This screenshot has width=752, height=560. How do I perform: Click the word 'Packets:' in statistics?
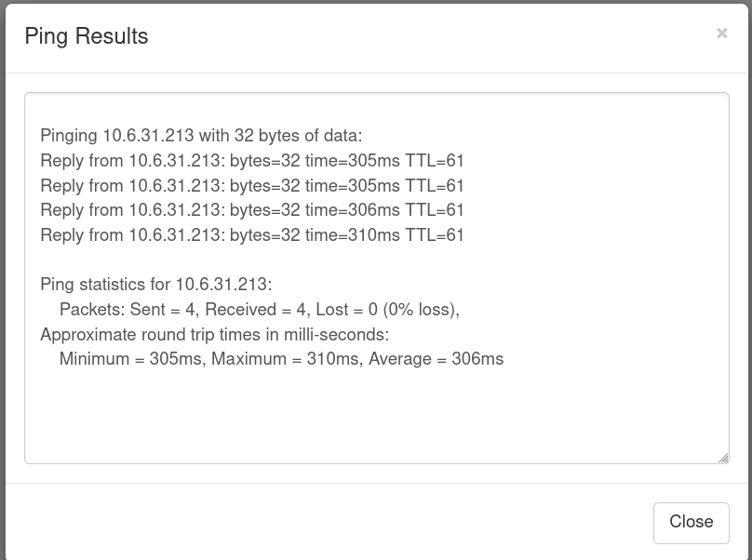click(92, 309)
